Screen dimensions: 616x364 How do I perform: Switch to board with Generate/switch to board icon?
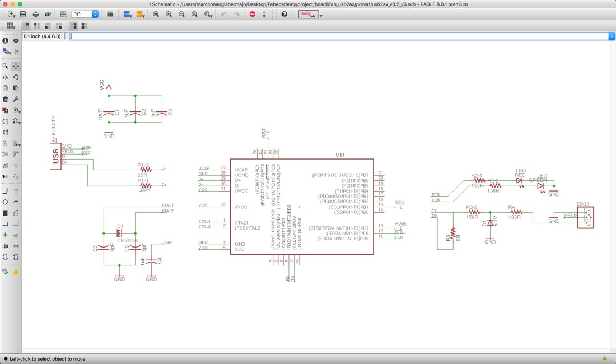click(63, 14)
